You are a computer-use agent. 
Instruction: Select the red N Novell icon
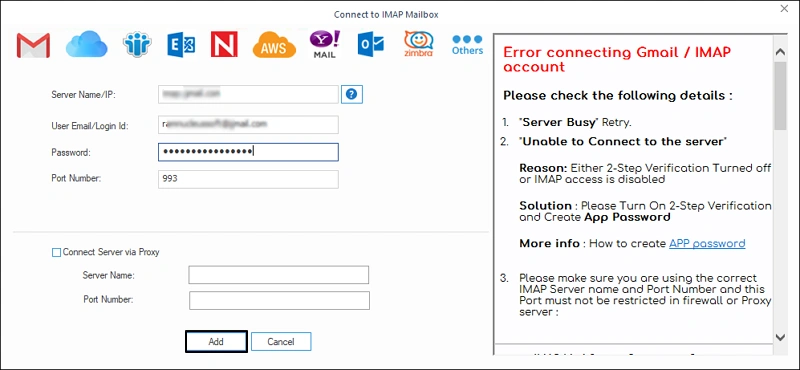(224, 44)
